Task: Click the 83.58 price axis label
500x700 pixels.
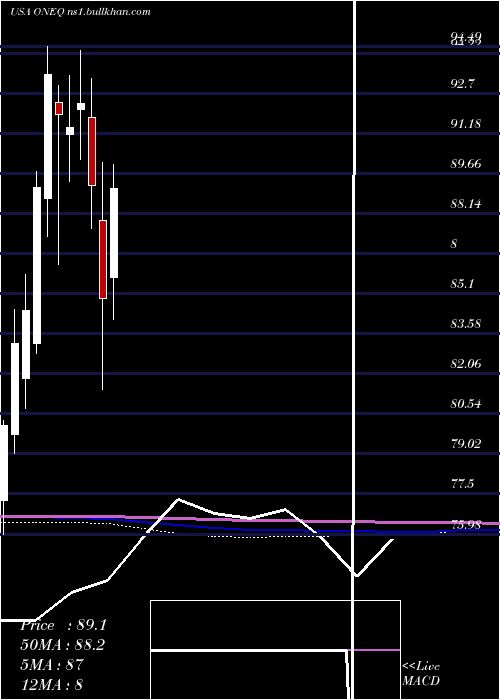Action: (466, 323)
